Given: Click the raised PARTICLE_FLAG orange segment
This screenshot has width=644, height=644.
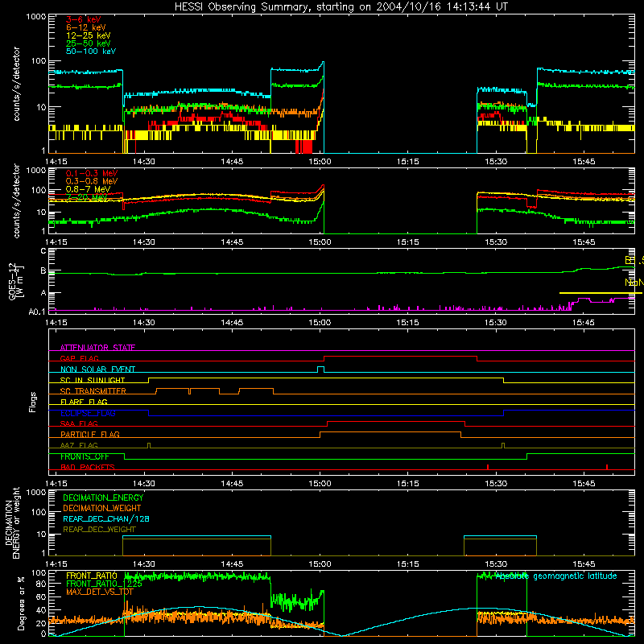Looking at the screenshot, I should point(390,432).
